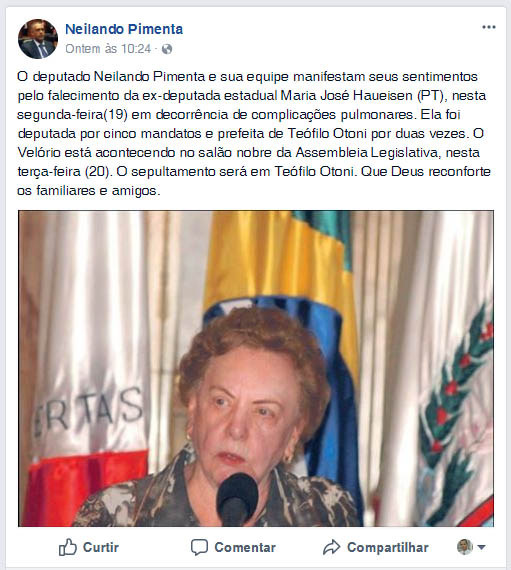The image size is (511, 570).
Task: Click the Compartilhar label text
Action: [x=388, y=547]
